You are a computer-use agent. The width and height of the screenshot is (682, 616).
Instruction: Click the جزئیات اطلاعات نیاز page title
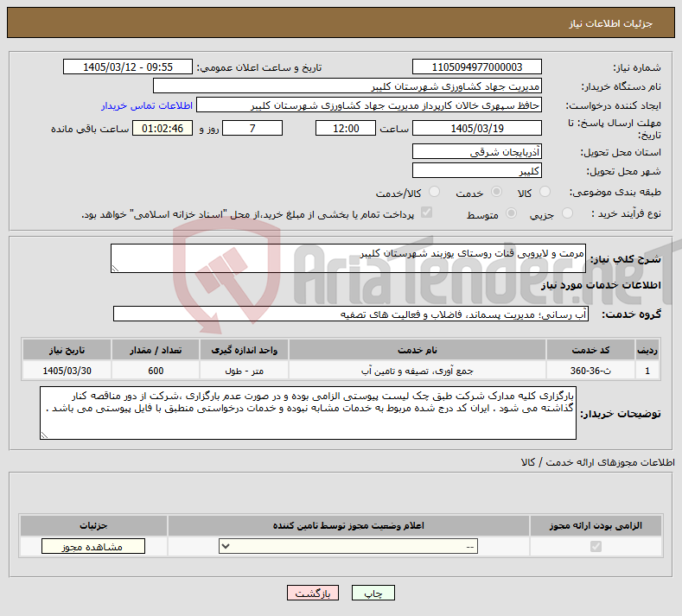pyautogui.click(x=610, y=23)
